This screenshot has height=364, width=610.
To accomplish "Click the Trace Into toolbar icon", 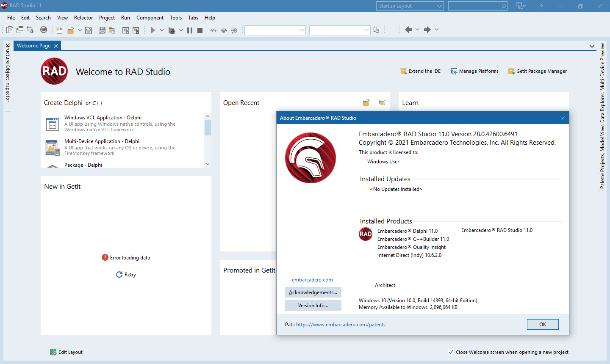I will 213,30.
